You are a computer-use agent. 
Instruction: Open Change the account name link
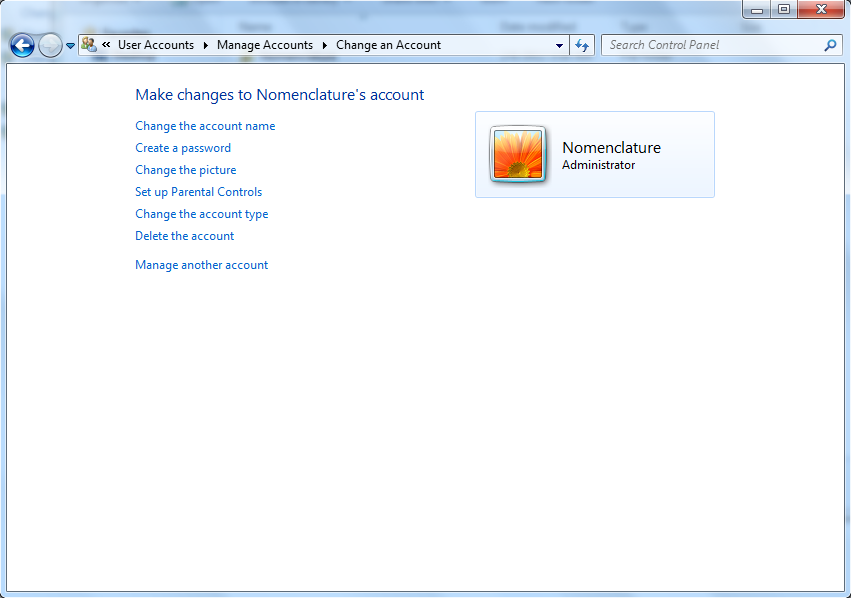(205, 126)
